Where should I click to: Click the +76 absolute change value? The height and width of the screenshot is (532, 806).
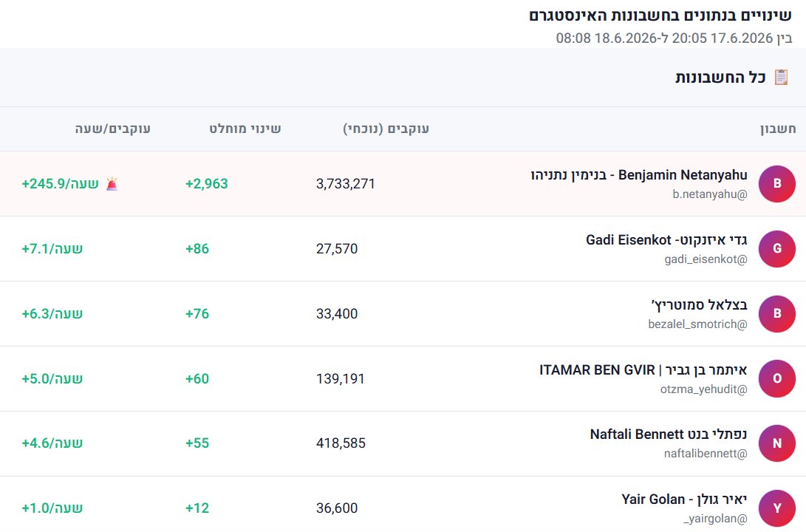(197, 314)
